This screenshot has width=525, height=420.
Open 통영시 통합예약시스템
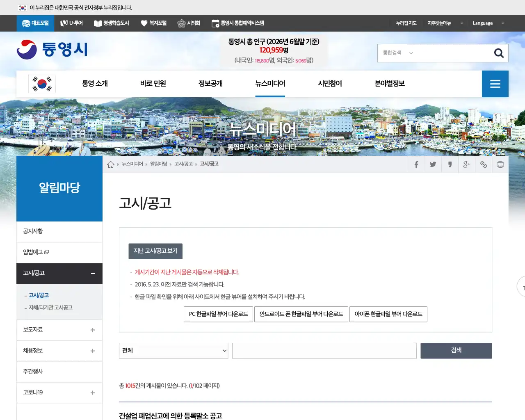click(x=238, y=23)
